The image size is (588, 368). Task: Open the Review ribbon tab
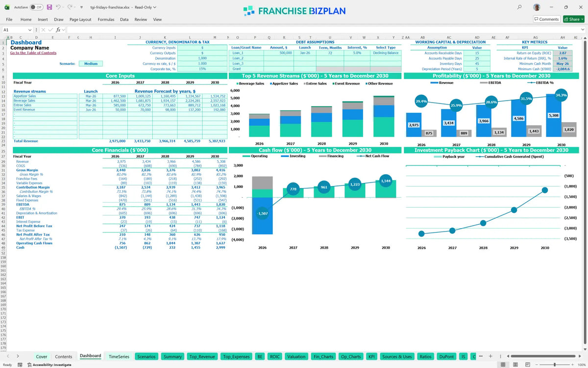coord(141,20)
